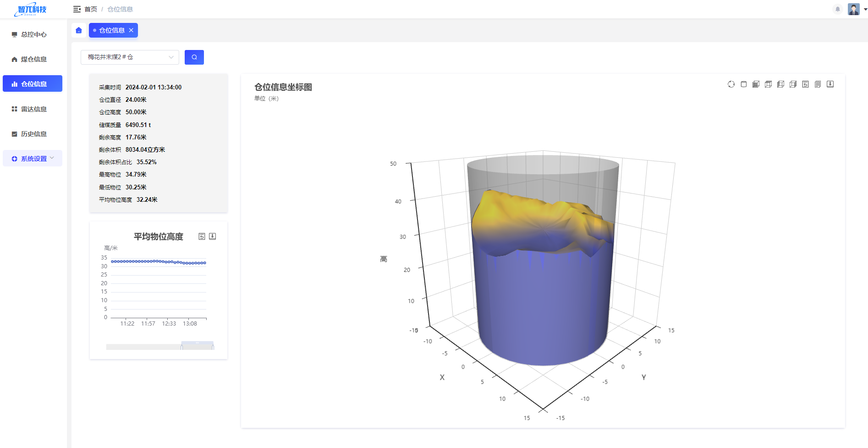The image size is (868, 448).
Task: Save the 平均物位高度 chart as an image
Action: pyautogui.click(x=213, y=237)
